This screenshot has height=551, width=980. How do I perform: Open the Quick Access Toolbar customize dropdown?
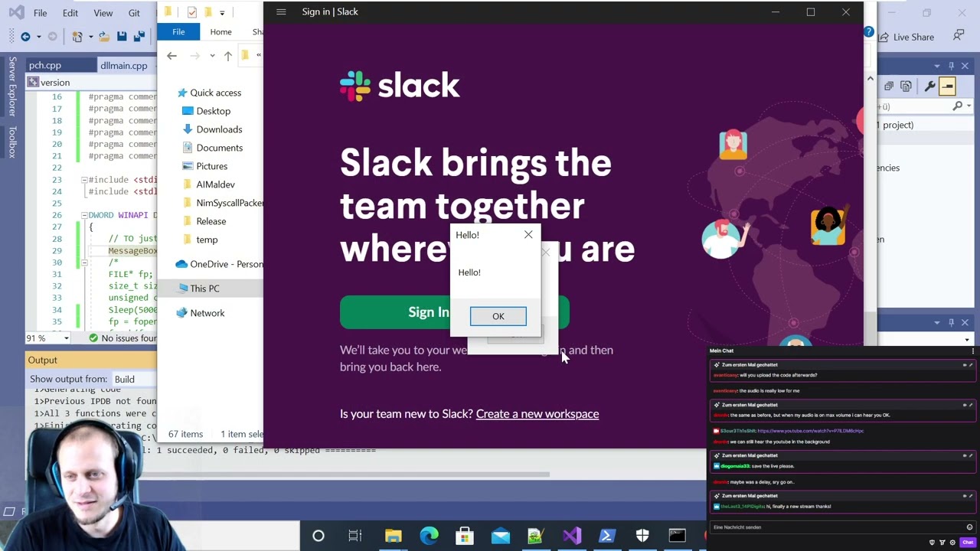pyautogui.click(x=222, y=12)
